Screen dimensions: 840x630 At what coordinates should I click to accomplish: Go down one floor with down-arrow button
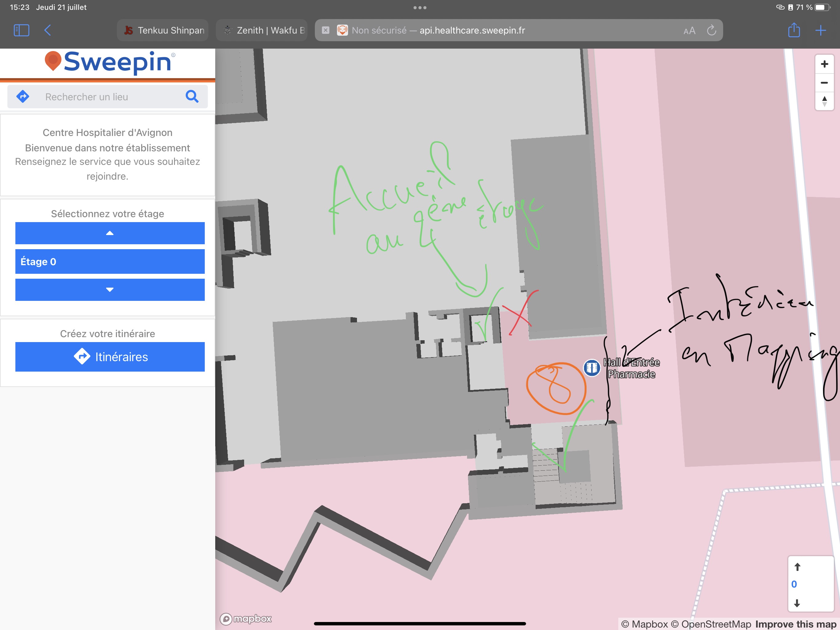(110, 289)
